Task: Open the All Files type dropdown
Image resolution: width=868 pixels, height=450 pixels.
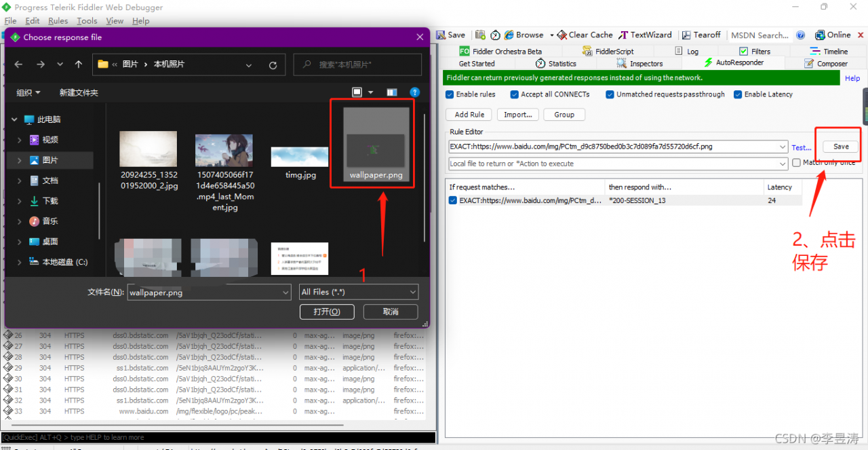Action: (359, 292)
